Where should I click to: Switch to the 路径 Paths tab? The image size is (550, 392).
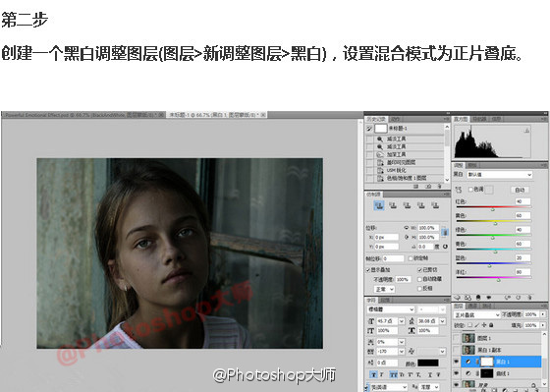486,306
